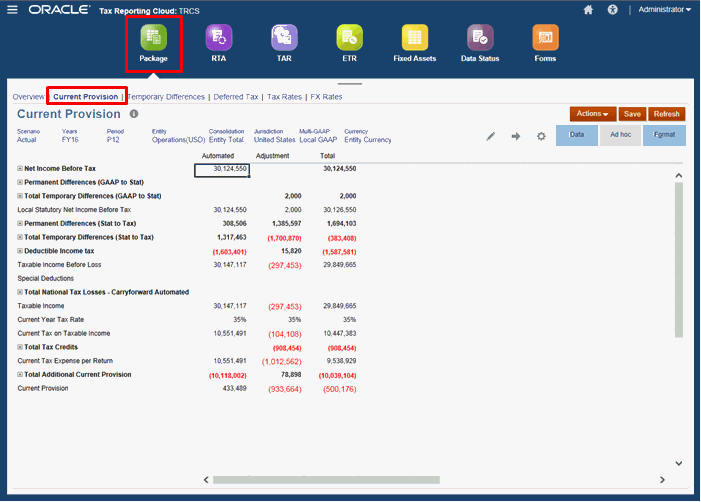
Task: Change the Consolidation Entity Total selection
Action: point(227,140)
